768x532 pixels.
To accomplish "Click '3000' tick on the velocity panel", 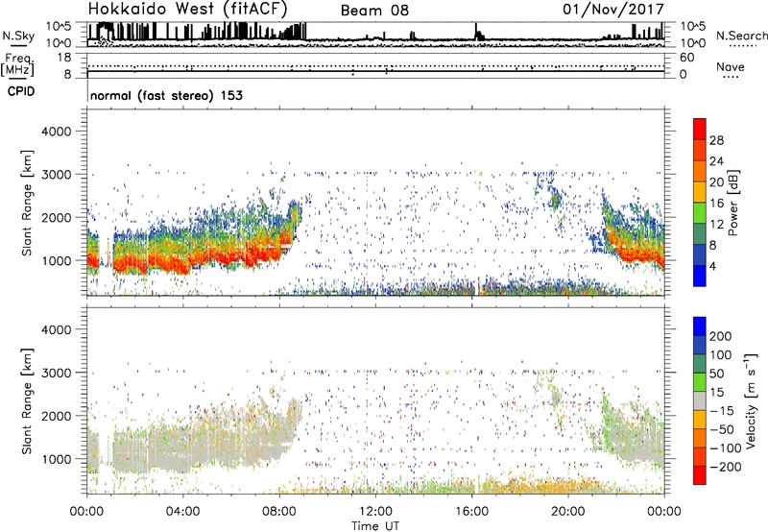I will coord(56,373).
